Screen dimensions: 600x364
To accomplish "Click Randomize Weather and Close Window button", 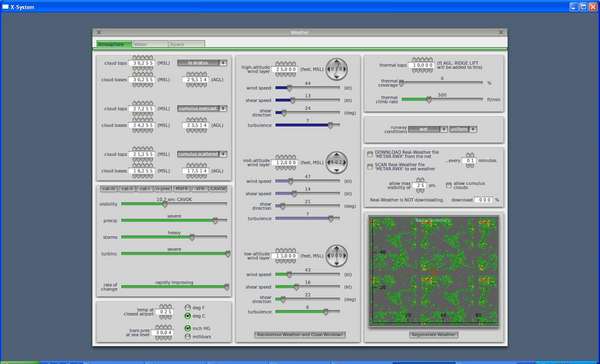I will pos(300,334).
